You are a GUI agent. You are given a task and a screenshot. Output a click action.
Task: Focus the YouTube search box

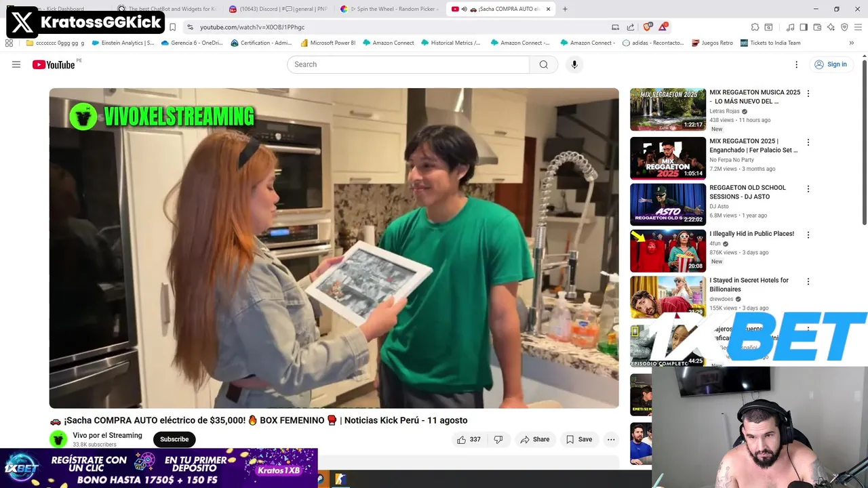[408, 64]
